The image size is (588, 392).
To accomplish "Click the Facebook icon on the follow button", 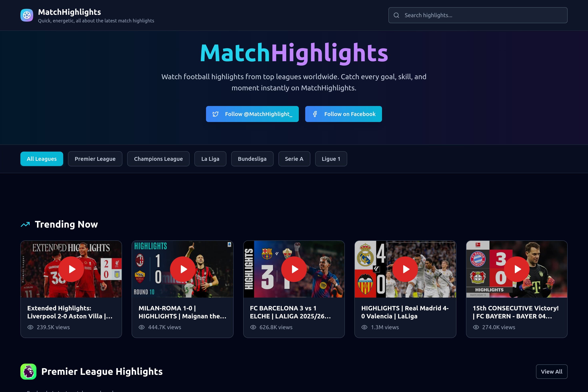I will [x=315, y=114].
